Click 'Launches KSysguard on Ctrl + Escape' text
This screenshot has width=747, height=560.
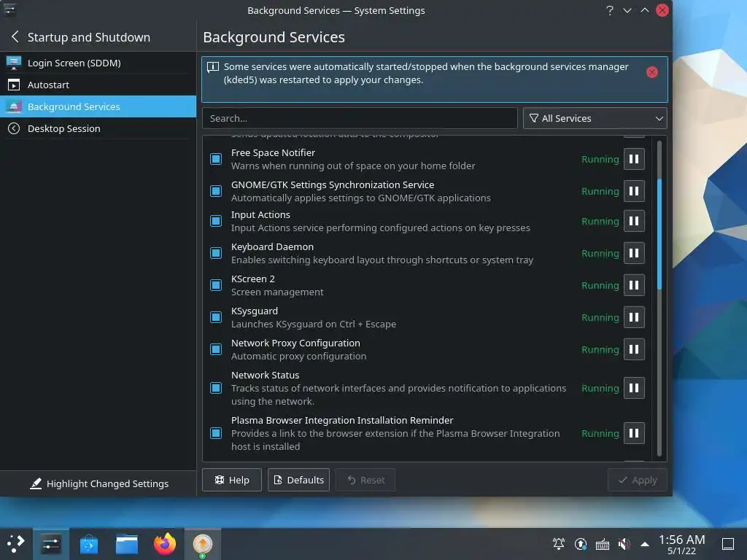pyautogui.click(x=314, y=324)
